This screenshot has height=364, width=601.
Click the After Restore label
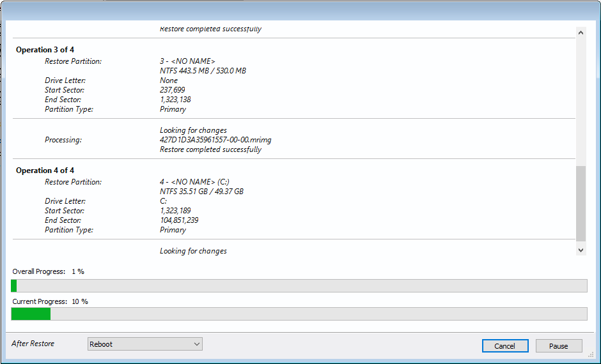pos(33,344)
